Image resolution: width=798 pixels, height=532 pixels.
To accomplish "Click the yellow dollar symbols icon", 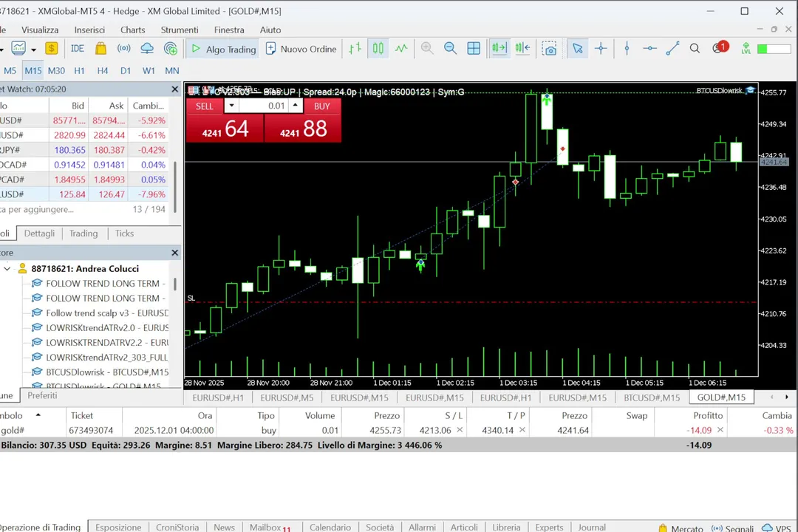I will pyautogui.click(x=51, y=48).
